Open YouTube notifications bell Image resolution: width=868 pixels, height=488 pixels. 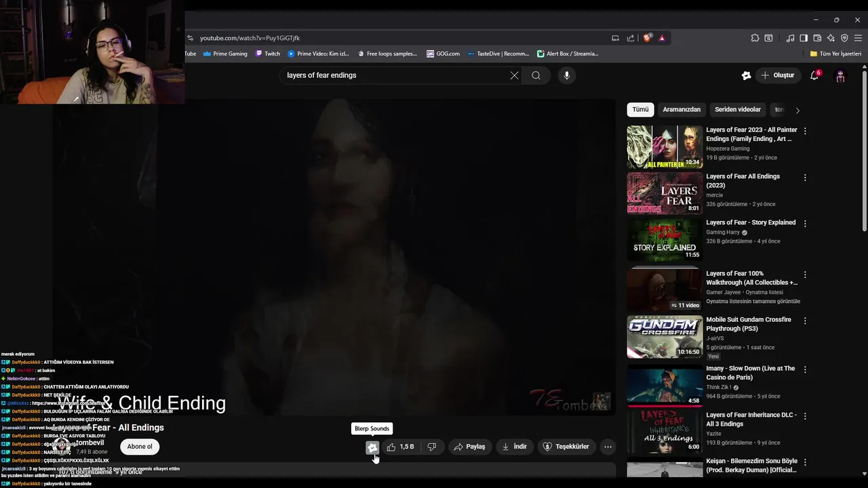[x=814, y=75]
